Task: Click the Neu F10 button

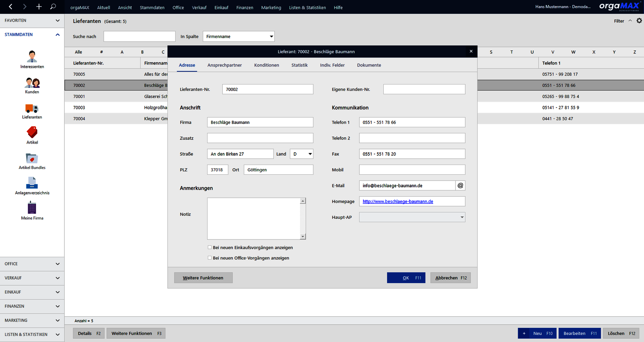Action: (537, 333)
